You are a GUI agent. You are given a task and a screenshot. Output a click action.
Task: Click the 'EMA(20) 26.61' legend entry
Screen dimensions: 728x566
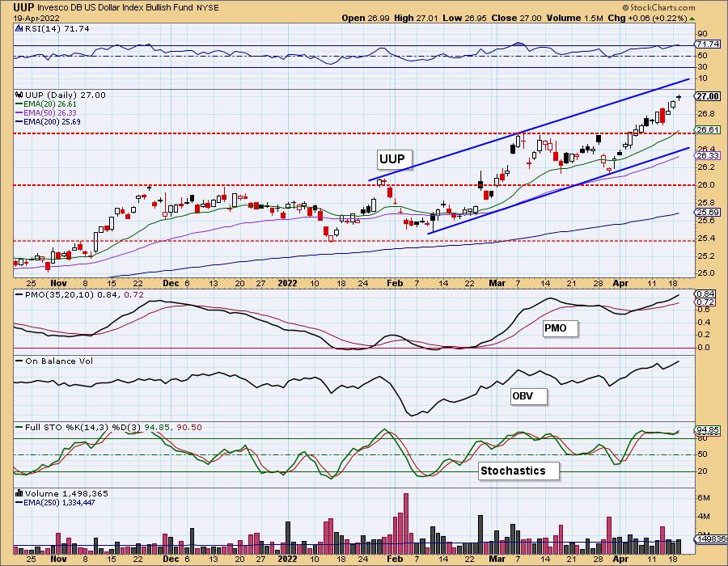[x=50, y=104]
